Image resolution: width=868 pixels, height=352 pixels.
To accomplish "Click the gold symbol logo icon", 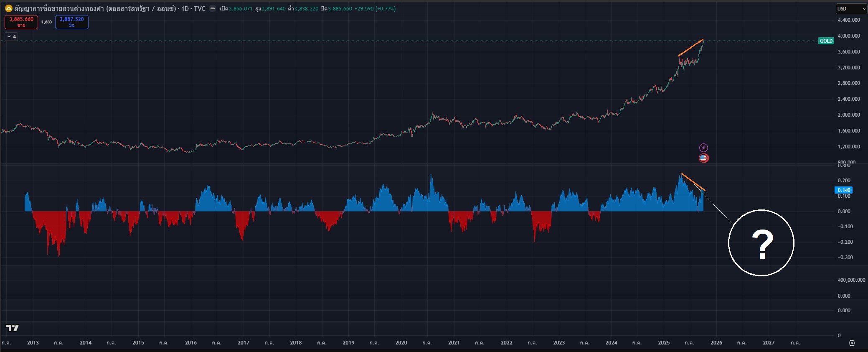I will [x=8, y=8].
